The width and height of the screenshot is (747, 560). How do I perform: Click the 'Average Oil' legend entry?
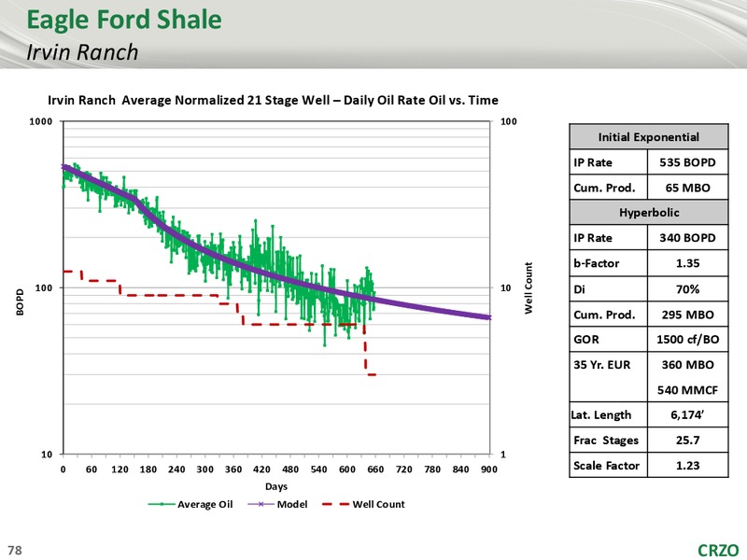coord(190,504)
